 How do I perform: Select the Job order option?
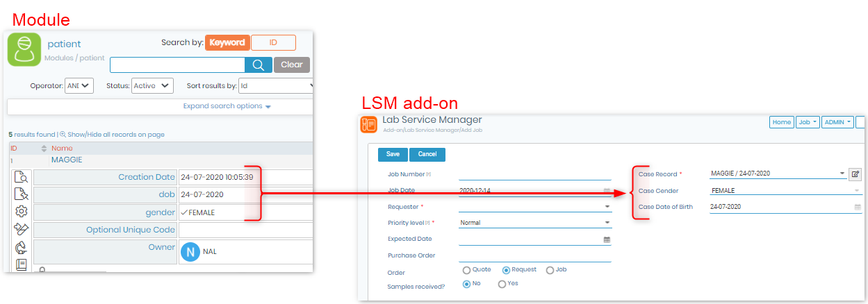pos(550,270)
